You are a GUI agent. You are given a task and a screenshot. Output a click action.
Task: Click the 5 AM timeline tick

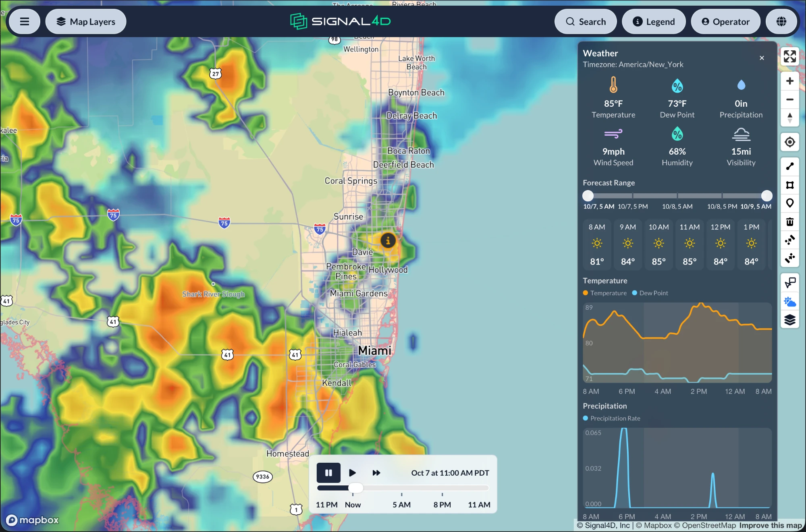(401, 505)
